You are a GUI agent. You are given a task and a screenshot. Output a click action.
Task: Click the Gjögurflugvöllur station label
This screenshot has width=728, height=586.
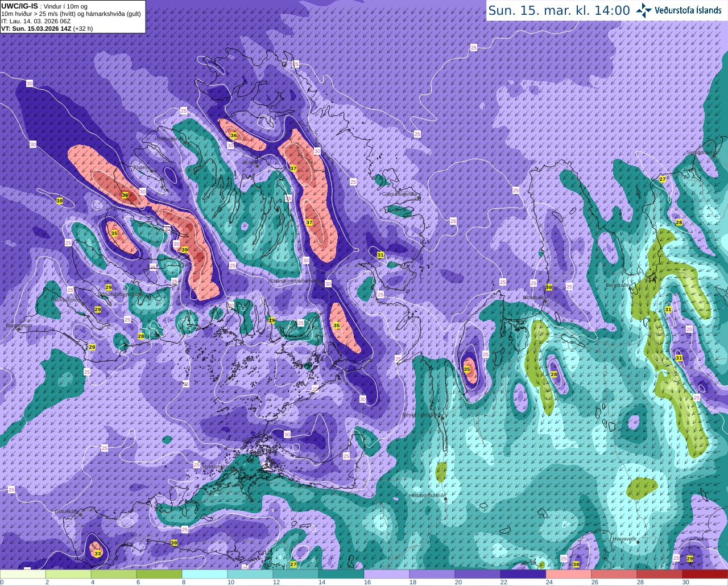[x=401, y=193]
